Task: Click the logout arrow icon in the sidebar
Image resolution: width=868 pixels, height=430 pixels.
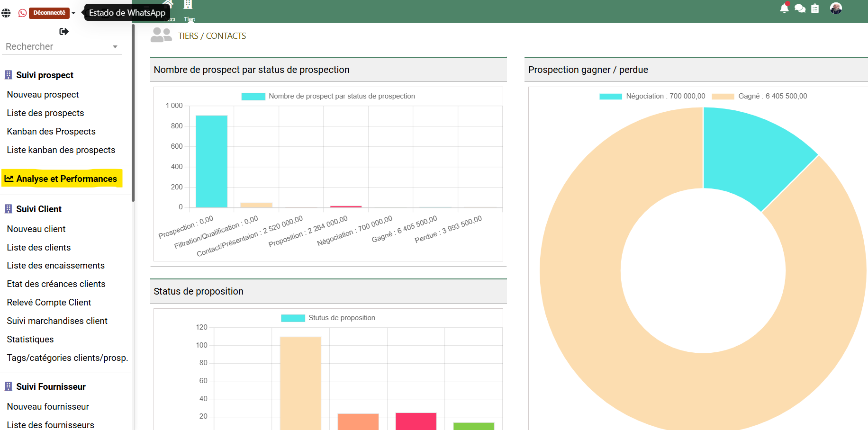Action: click(64, 31)
